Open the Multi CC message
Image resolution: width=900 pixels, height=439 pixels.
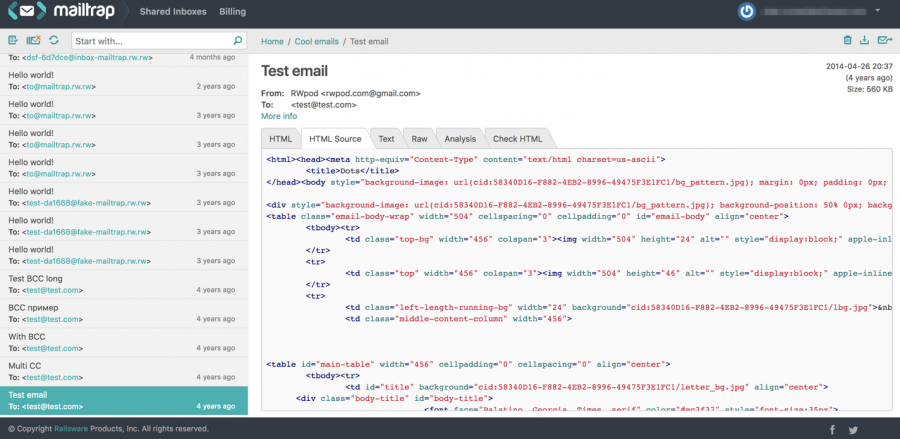[124, 371]
